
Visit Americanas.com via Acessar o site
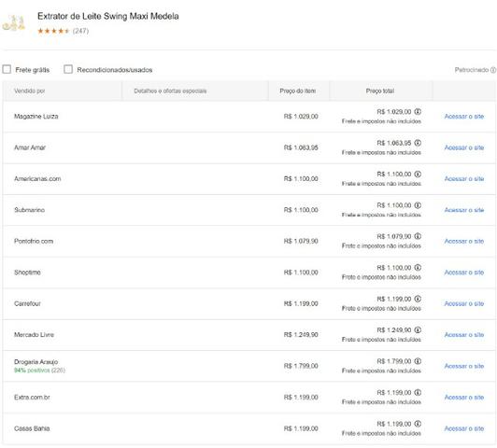464,178
